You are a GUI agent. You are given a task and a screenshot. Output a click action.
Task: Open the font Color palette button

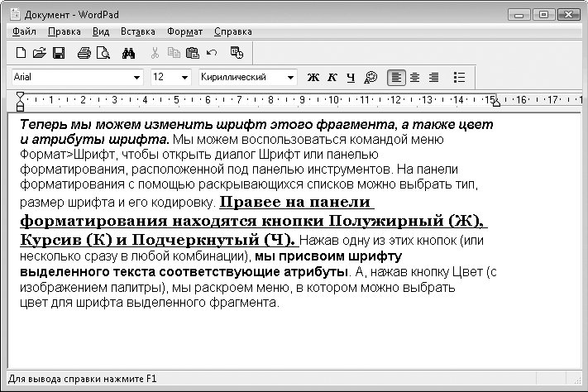(x=370, y=77)
